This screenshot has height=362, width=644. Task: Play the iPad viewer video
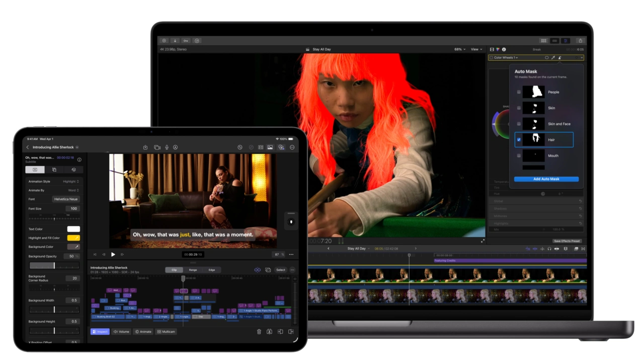[x=113, y=254]
